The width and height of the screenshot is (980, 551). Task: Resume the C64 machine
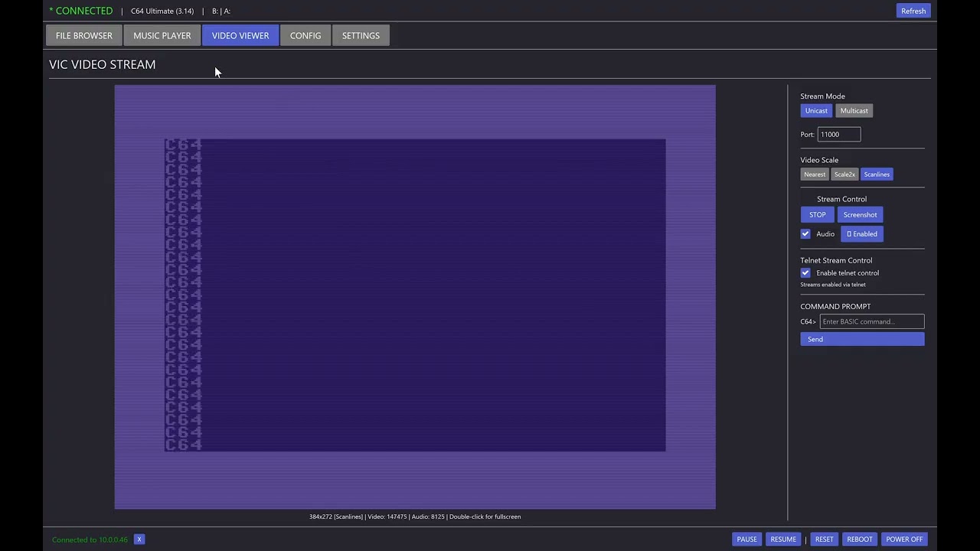783,540
